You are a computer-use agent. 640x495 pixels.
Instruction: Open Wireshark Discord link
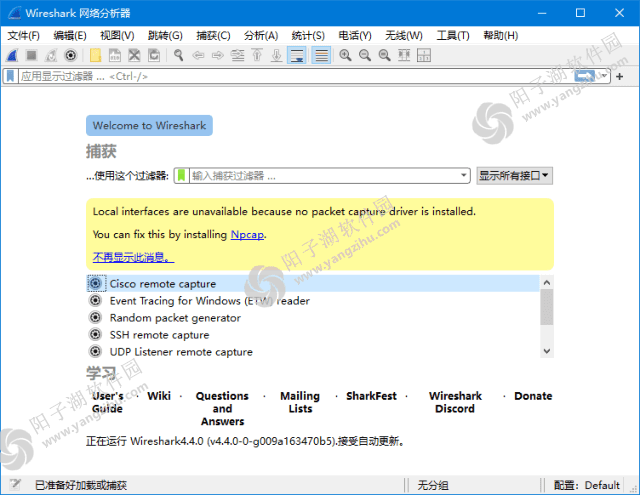tap(455, 402)
